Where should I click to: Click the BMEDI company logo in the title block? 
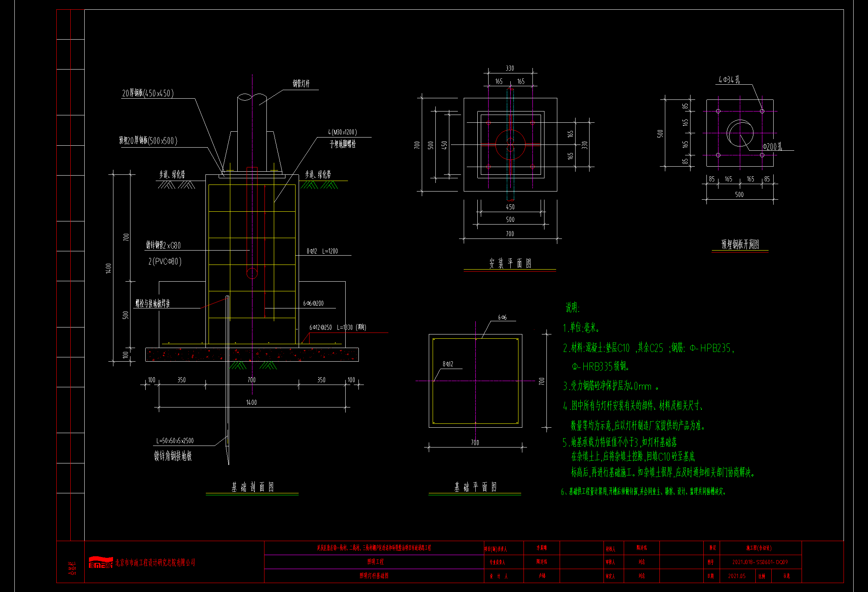pos(101,562)
